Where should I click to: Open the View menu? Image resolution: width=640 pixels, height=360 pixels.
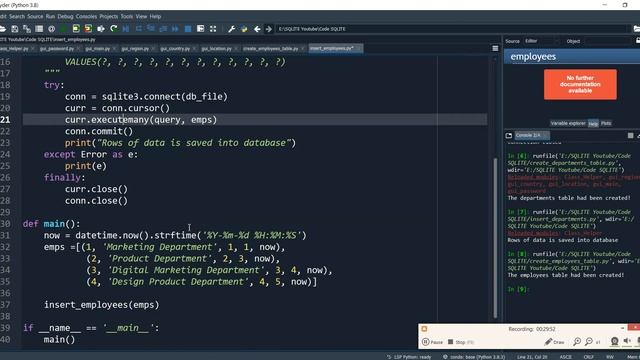click(141, 16)
